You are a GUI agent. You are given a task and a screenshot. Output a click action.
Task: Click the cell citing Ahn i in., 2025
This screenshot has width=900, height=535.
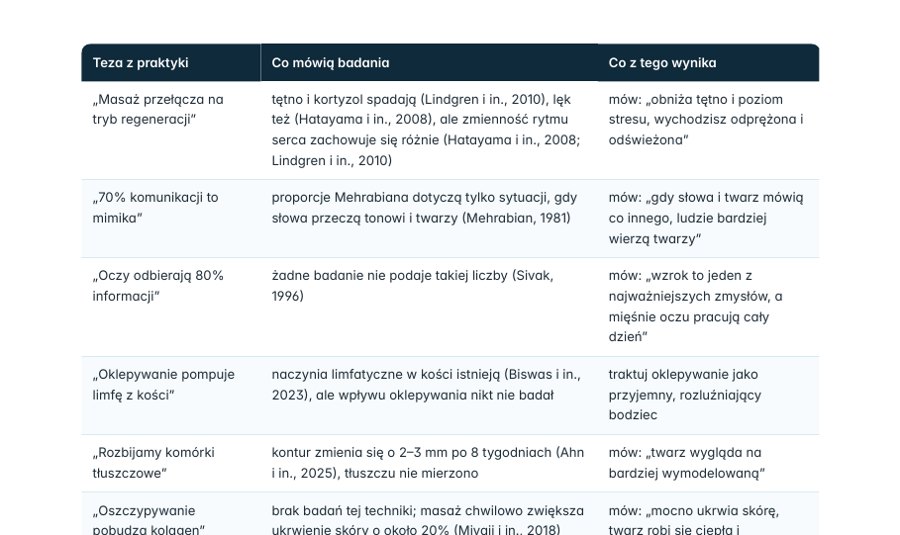point(429,463)
